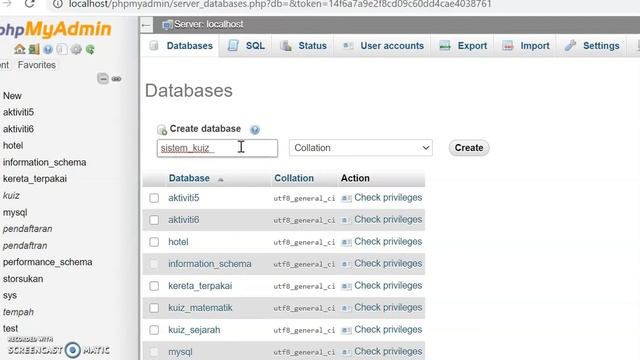Tick checkbox for kuiz_sejarah database
640x360 pixels.
[154, 330]
